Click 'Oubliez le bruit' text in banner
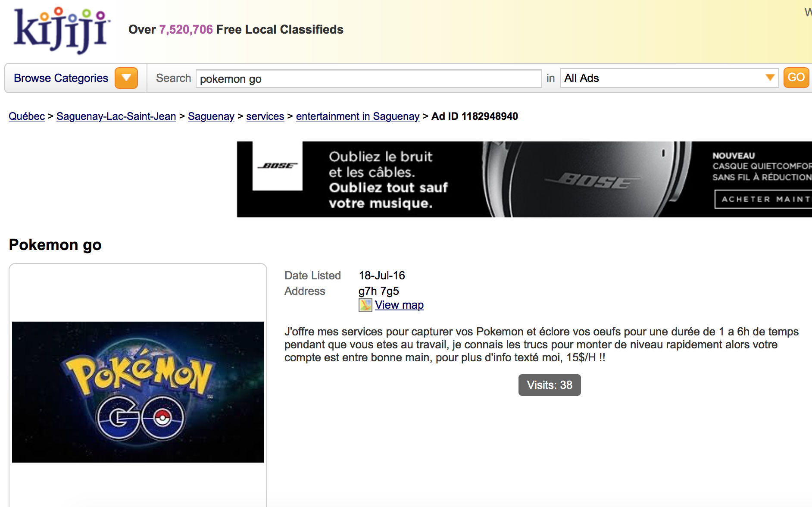812x507 pixels. pos(381,156)
